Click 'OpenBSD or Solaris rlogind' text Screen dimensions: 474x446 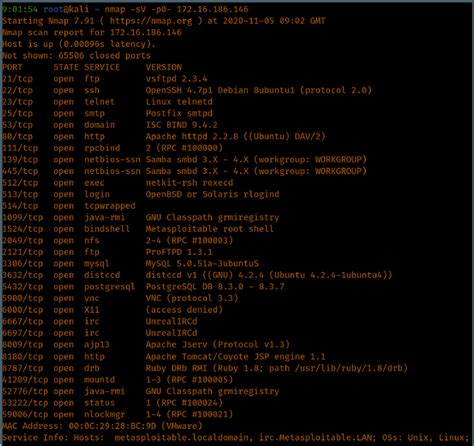212,194
